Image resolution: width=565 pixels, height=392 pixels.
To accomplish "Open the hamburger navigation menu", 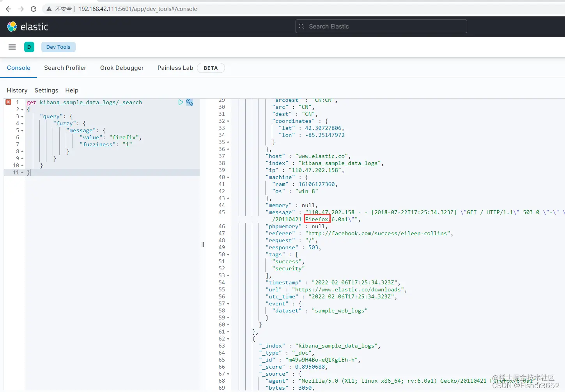I will 12,47.
